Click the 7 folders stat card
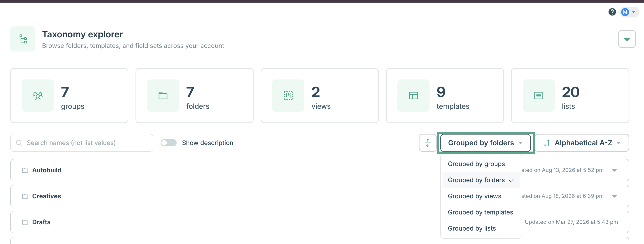Screen dimensions: 644x244 pyautogui.click(x=195, y=95)
